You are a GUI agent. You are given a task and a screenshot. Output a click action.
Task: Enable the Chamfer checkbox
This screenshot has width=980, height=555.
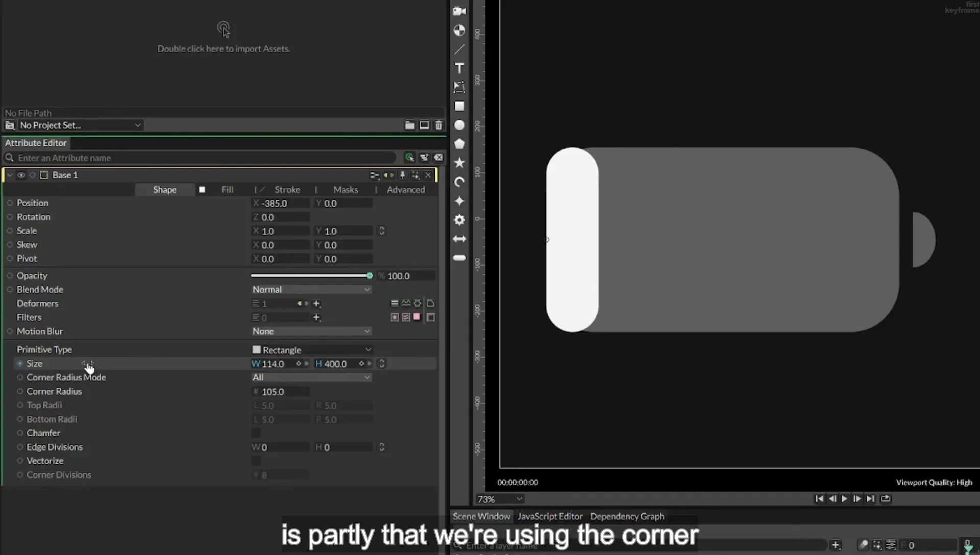256,433
